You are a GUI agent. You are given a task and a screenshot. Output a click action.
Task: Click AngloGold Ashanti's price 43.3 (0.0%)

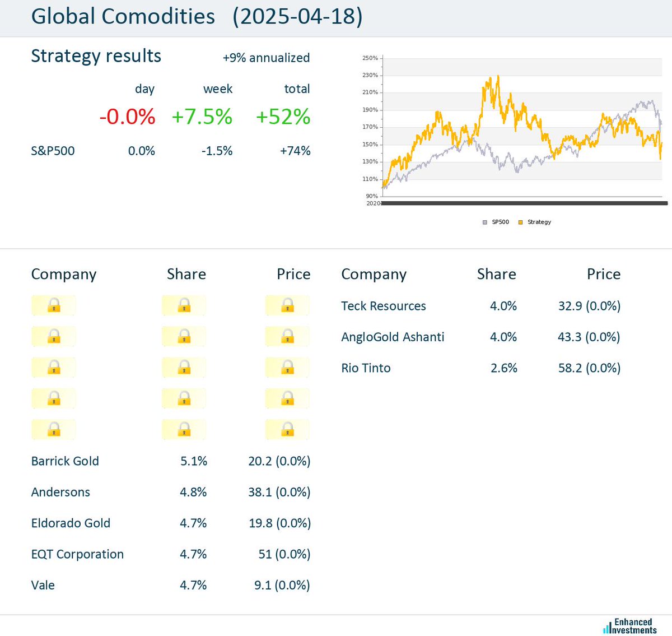point(589,337)
